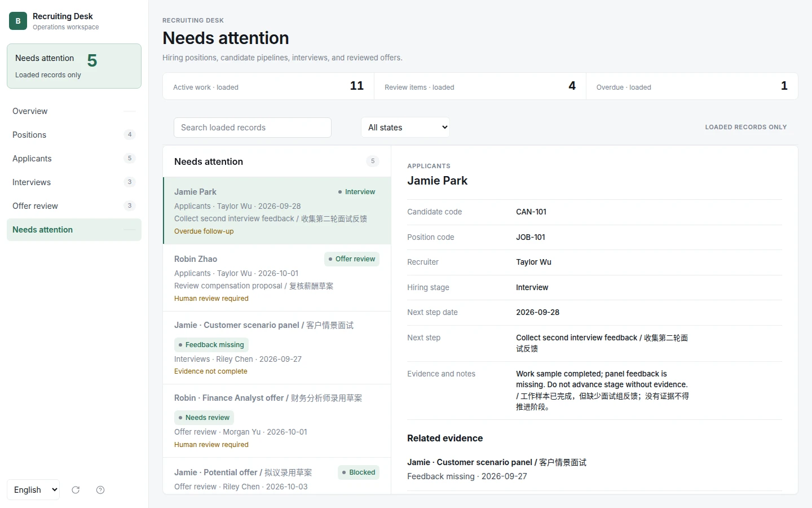Click the Needs attention summary card showing 5
This screenshot has height=508, width=812.
(x=74, y=66)
